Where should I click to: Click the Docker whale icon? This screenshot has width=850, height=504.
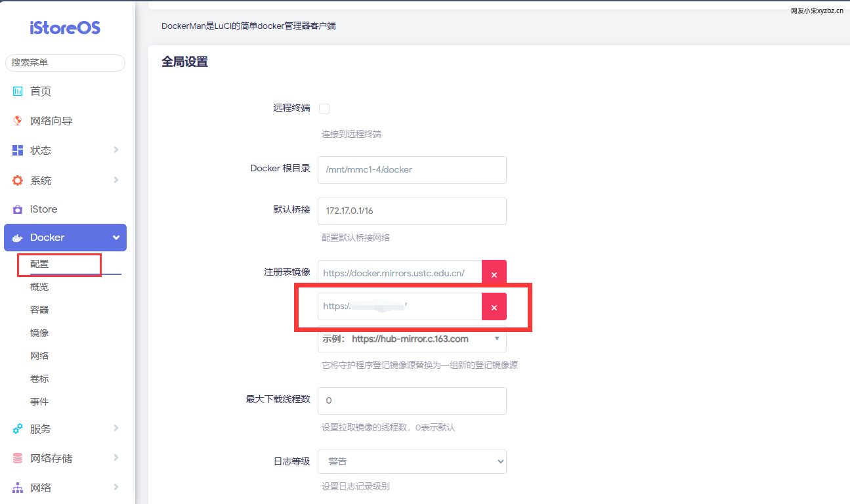click(18, 238)
